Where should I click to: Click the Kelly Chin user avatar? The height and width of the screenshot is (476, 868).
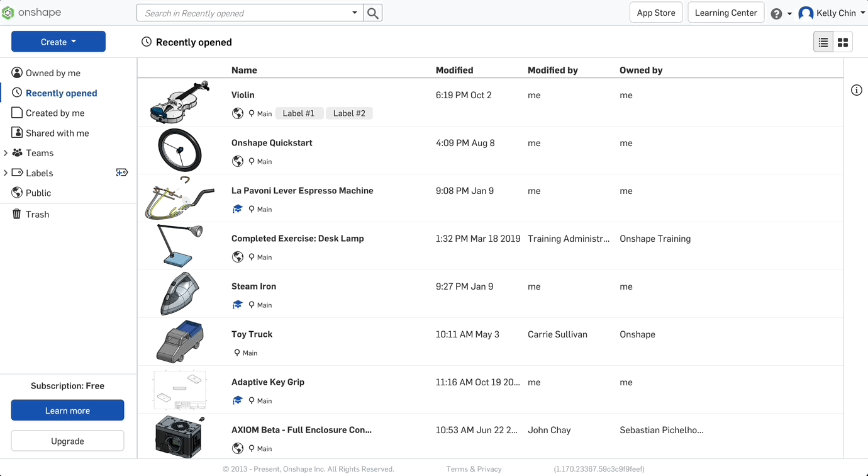(806, 13)
